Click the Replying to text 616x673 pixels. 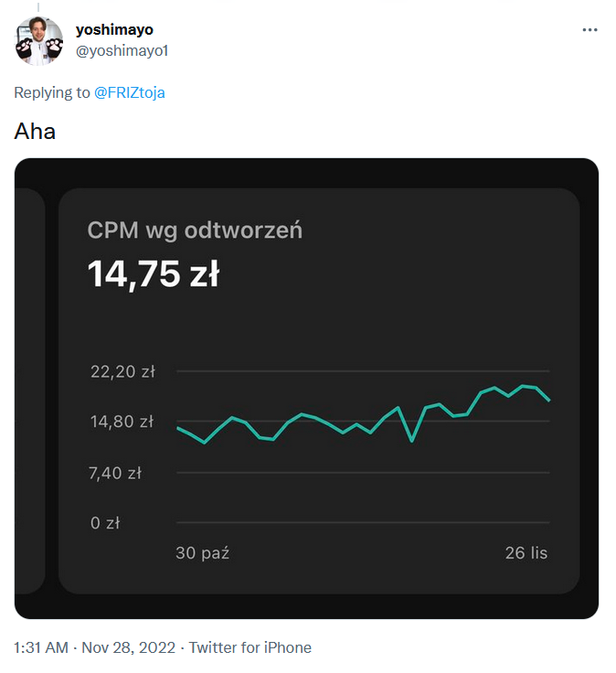coord(52,92)
